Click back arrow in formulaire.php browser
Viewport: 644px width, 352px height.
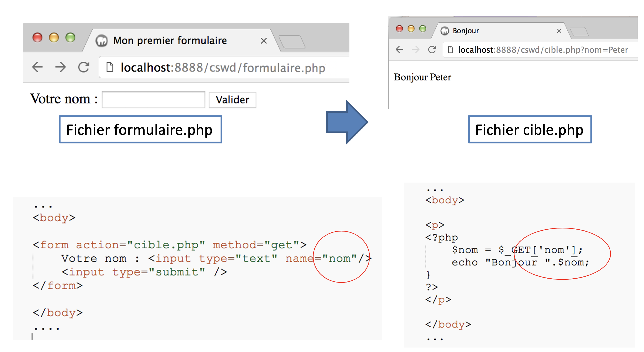click(37, 67)
